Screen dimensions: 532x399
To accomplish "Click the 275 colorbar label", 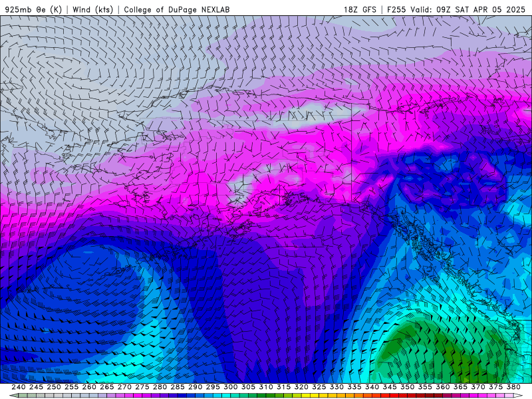I will pos(142,387).
